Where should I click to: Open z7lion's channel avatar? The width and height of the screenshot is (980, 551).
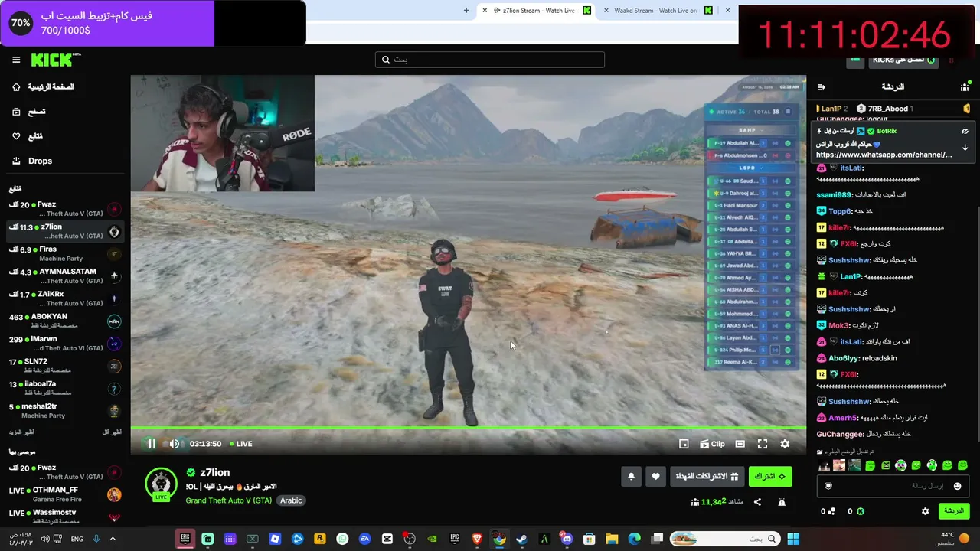[x=161, y=484]
